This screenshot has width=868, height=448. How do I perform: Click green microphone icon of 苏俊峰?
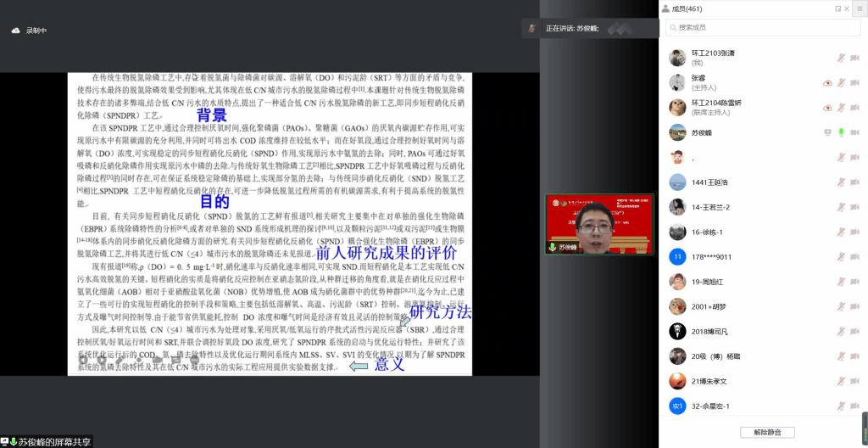click(841, 132)
